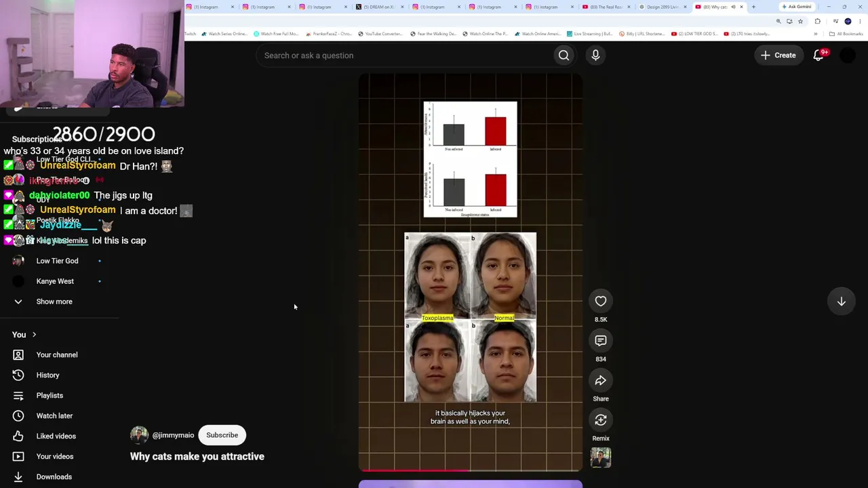The width and height of the screenshot is (868, 488).
Task: Open the Create menu
Action: tap(778, 56)
